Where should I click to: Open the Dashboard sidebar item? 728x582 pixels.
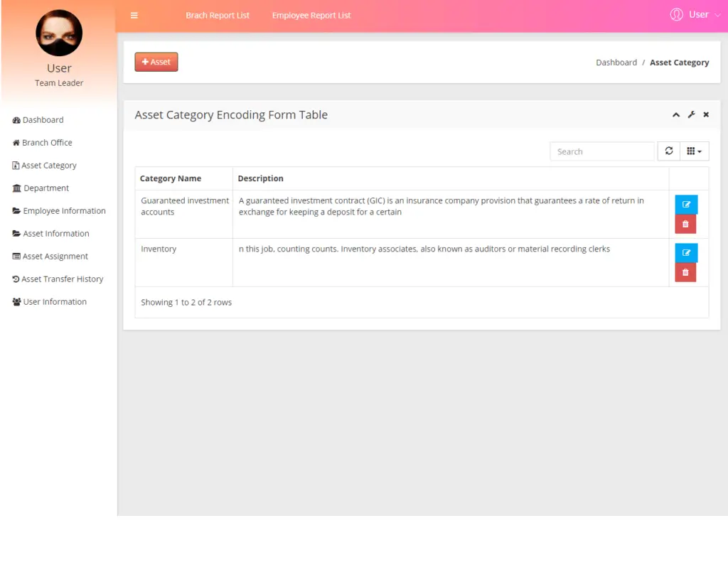pyautogui.click(x=42, y=119)
